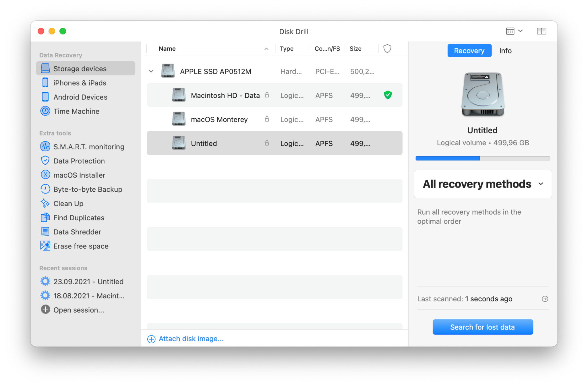This screenshot has height=387, width=588.
Task: Click Attach disk image... link
Action: [x=185, y=339]
